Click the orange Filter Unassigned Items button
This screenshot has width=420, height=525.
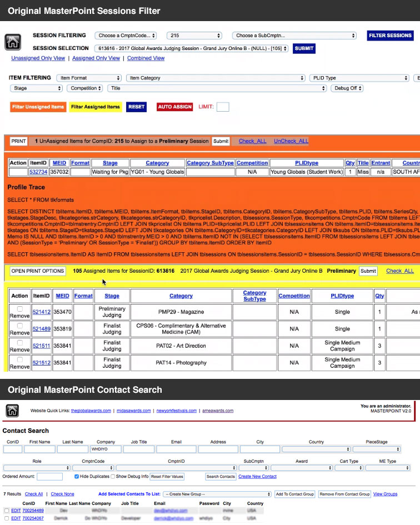tap(38, 107)
